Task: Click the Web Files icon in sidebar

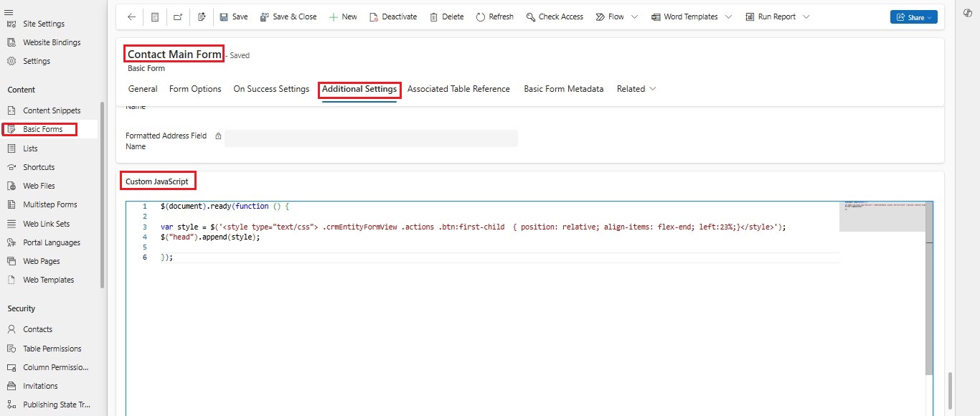Action: (11, 186)
